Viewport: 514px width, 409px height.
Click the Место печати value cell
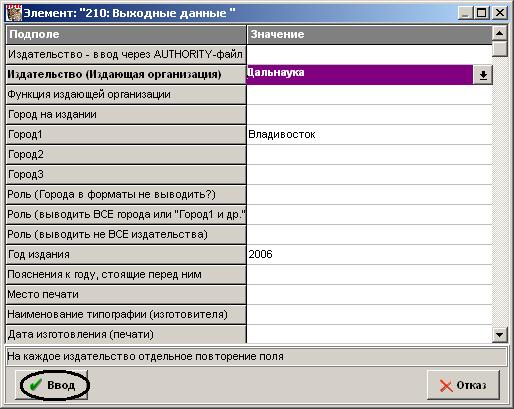pos(369,295)
